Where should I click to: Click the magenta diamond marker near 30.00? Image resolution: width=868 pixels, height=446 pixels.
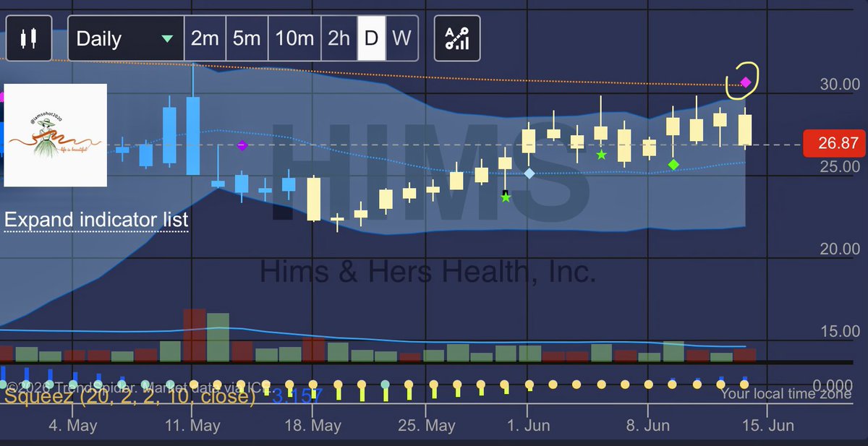tap(746, 82)
